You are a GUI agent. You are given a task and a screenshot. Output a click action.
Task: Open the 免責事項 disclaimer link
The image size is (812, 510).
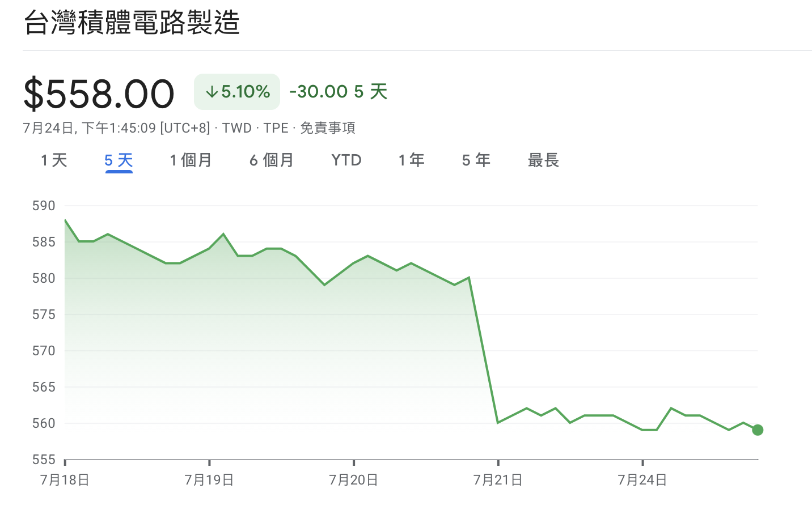point(328,128)
